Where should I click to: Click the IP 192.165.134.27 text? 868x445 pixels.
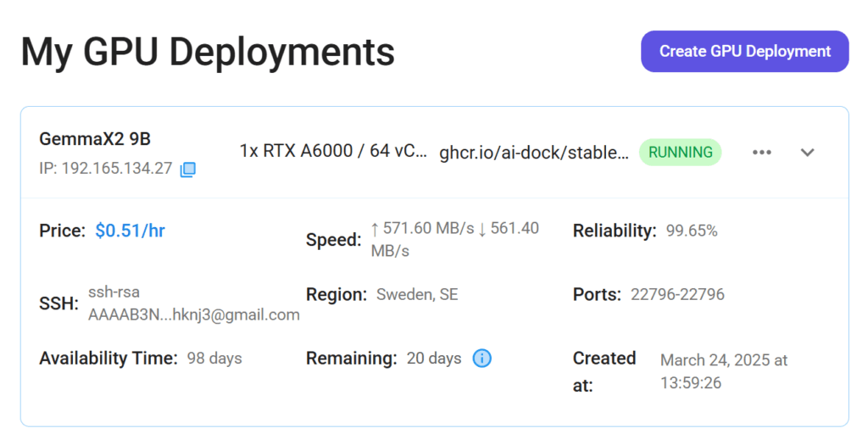click(105, 169)
